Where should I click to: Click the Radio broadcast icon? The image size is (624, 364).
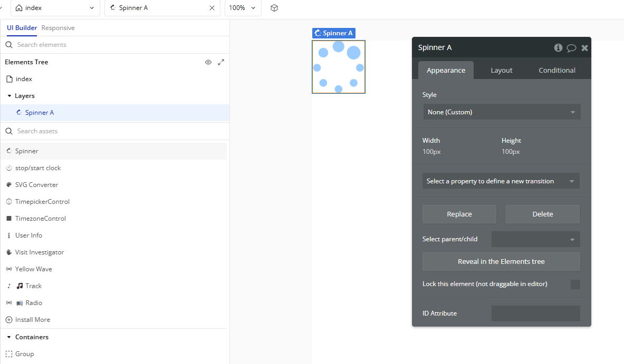click(9, 303)
